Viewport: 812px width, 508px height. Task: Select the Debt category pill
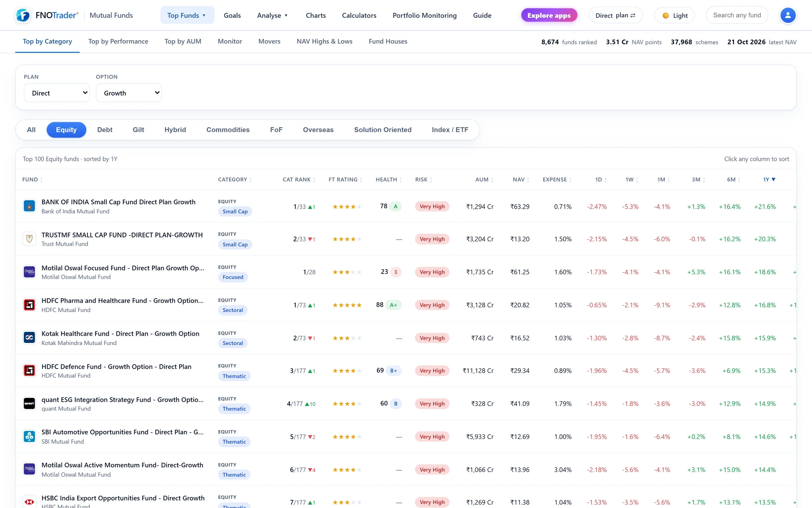[x=105, y=130]
